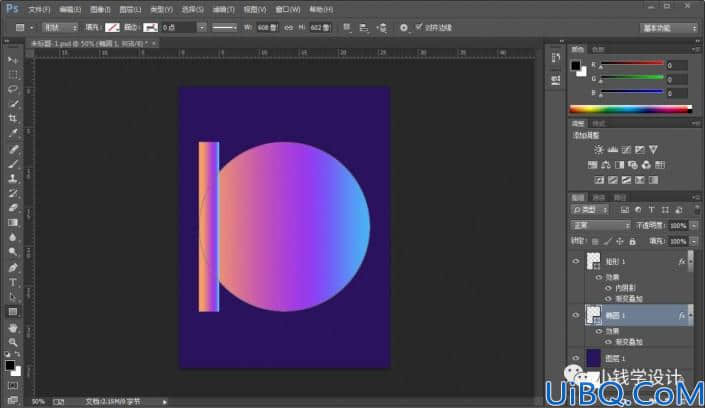
Task: Hide the rectangle 1 layer
Action: click(576, 261)
